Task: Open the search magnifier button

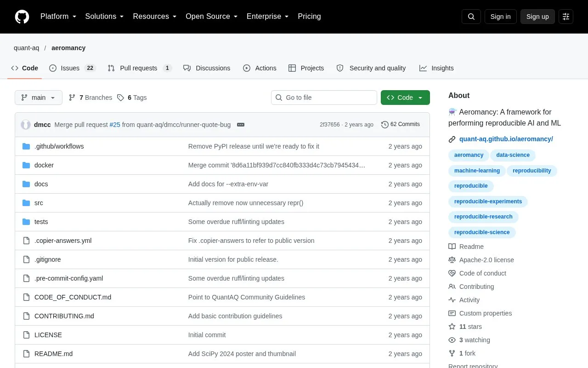Action: pyautogui.click(x=471, y=17)
